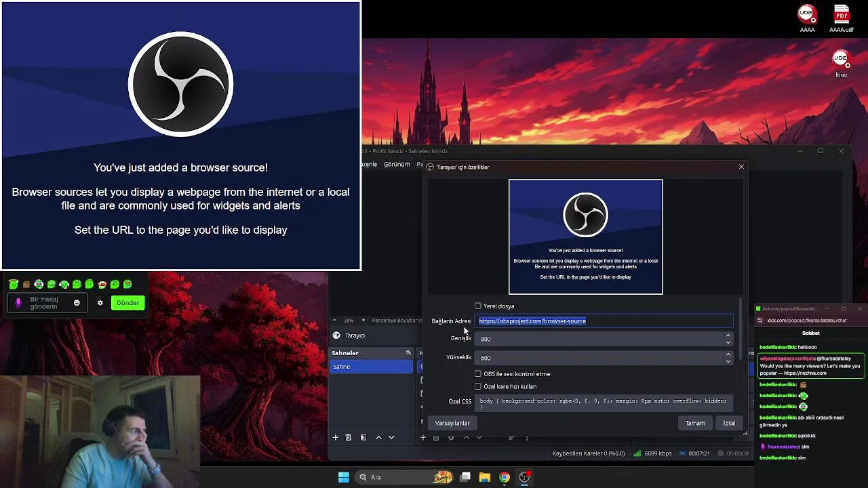Insert the first green halo emote

[14, 285]
